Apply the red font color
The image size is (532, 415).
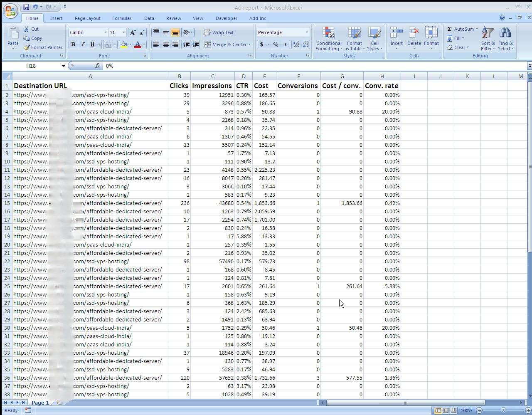point(138,44)
